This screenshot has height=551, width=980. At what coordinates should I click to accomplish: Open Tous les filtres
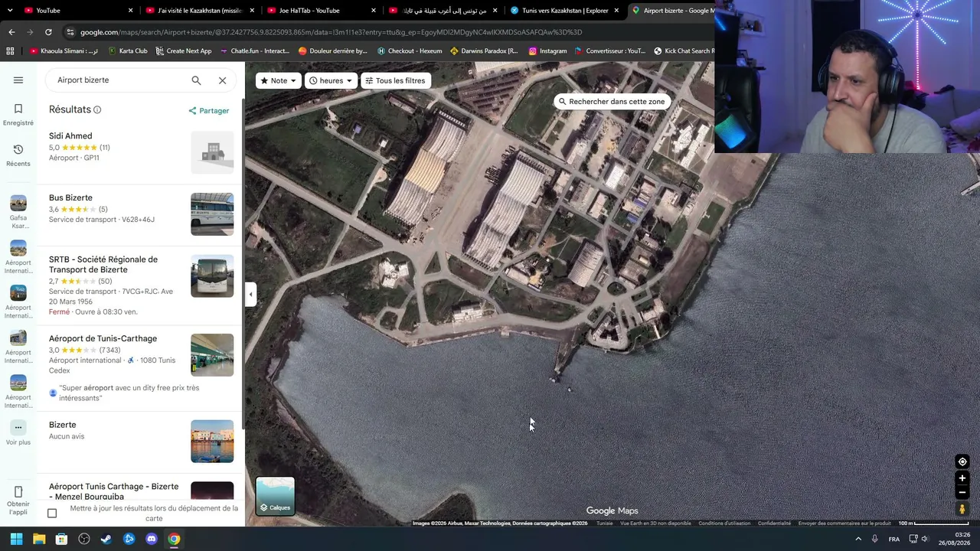tap(395, 80)
